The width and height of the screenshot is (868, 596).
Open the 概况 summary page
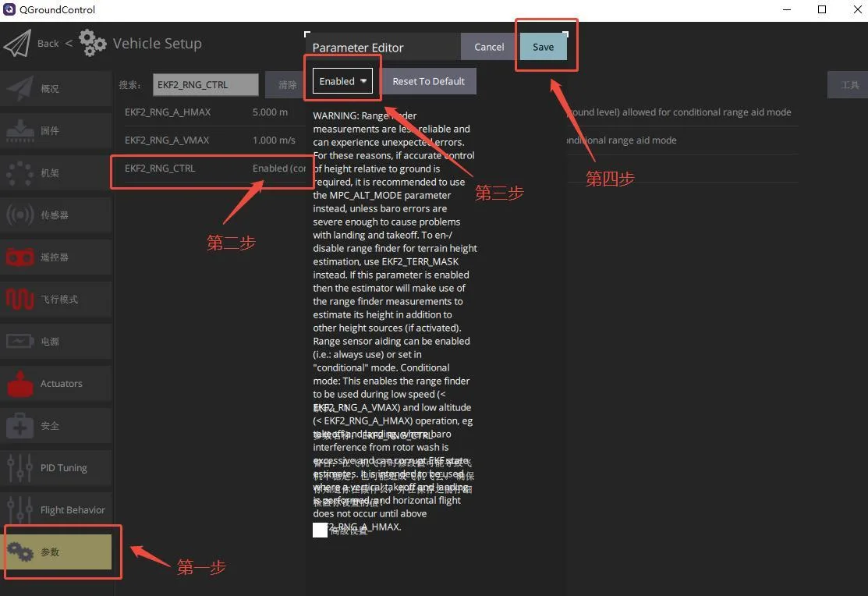point(56,89)
